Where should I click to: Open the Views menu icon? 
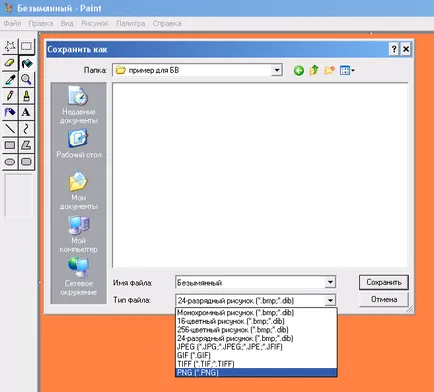[347, 70]
